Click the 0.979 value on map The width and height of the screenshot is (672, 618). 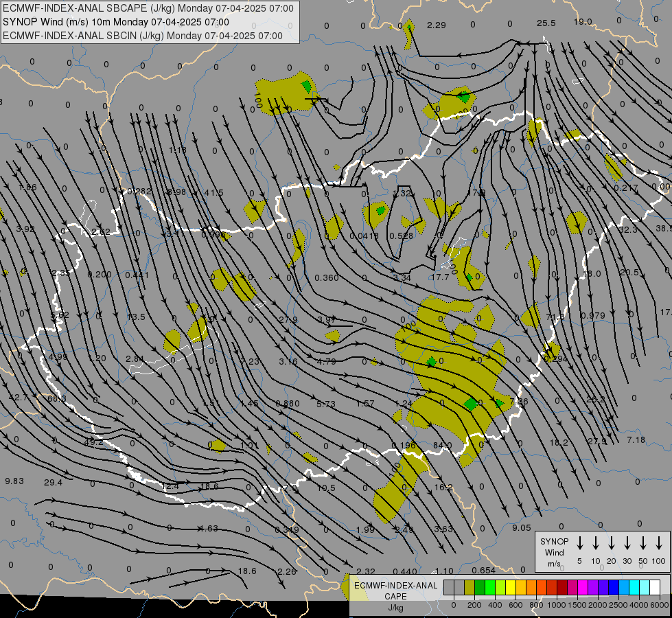pos(592,315)
